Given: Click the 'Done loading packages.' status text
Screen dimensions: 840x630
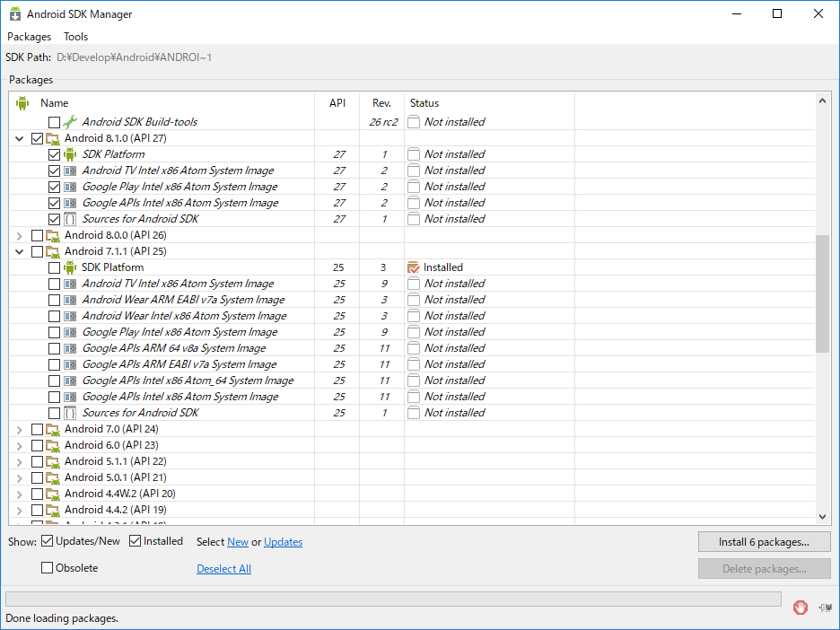Looking at the screenshot, I should [x=62, y=618].
